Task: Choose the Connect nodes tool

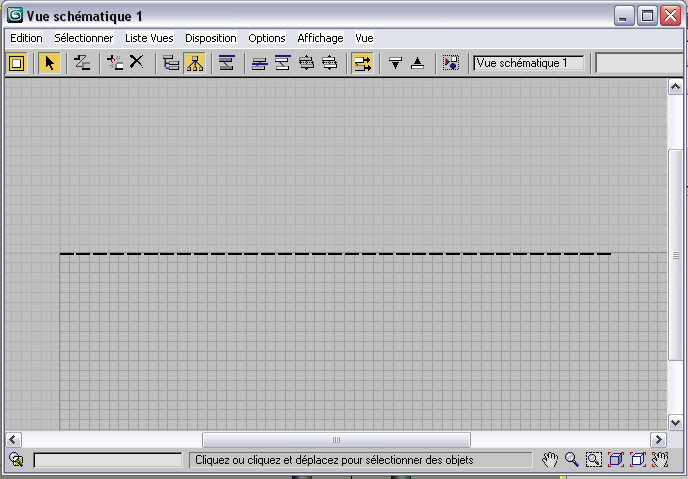Action: pos(82,63)
